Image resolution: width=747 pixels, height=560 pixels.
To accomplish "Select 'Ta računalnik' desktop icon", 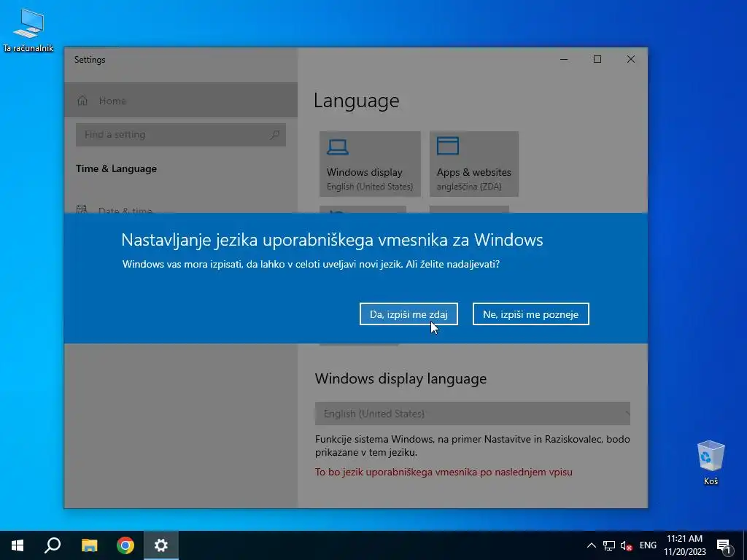I will coord(28,31).
